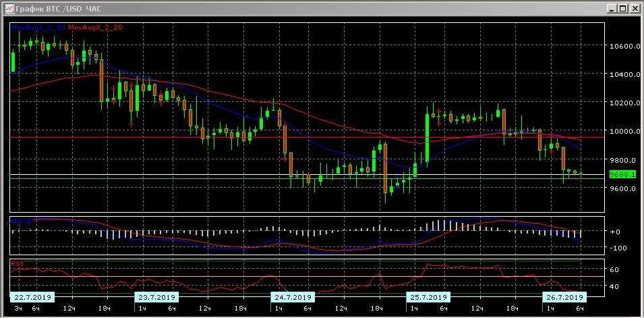
Task: Click the 26.7.2019 date marker
Action: (564, 297)
